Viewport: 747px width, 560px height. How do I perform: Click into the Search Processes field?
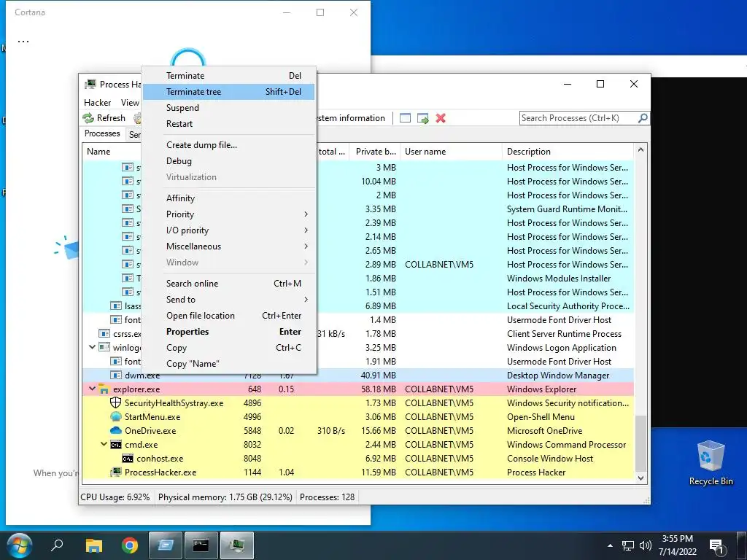click(578, 118)
